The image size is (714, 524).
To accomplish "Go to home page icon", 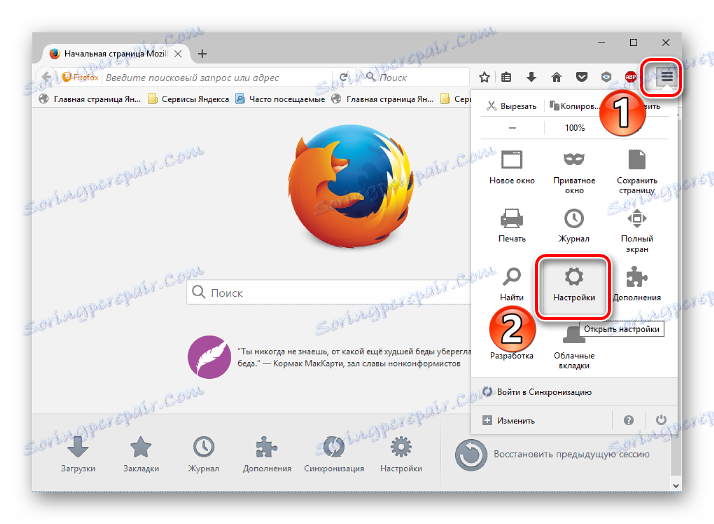I will pos(556,77).
